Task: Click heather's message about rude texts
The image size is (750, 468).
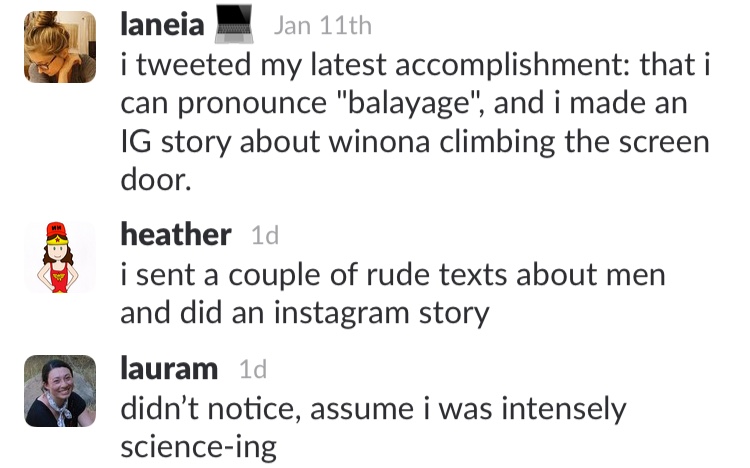Action: coord(393,294)
